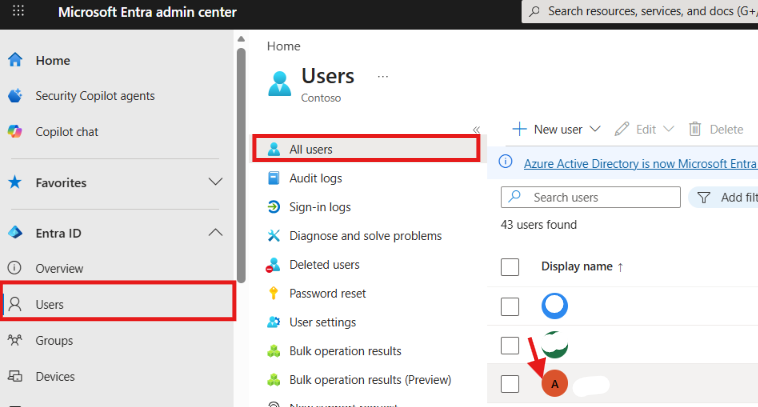
Task: Click the sidebar scrollbar up arrow
Action: click(x=241, y=39)
